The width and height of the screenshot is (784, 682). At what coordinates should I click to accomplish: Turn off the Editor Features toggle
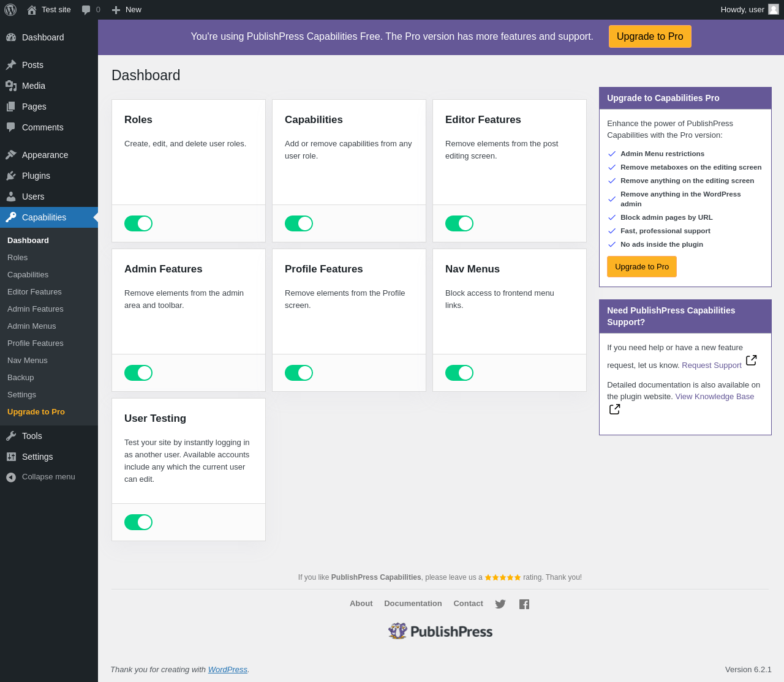459,223
